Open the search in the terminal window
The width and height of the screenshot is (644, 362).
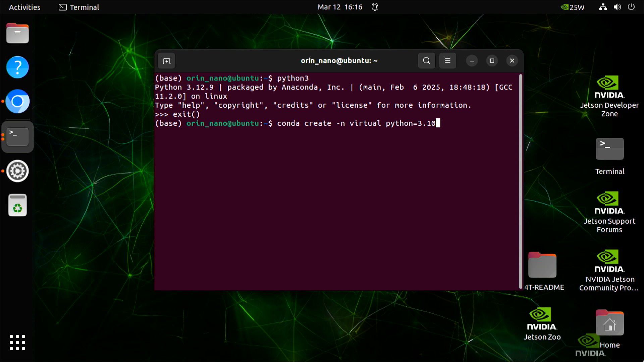(x=426, y=61)
